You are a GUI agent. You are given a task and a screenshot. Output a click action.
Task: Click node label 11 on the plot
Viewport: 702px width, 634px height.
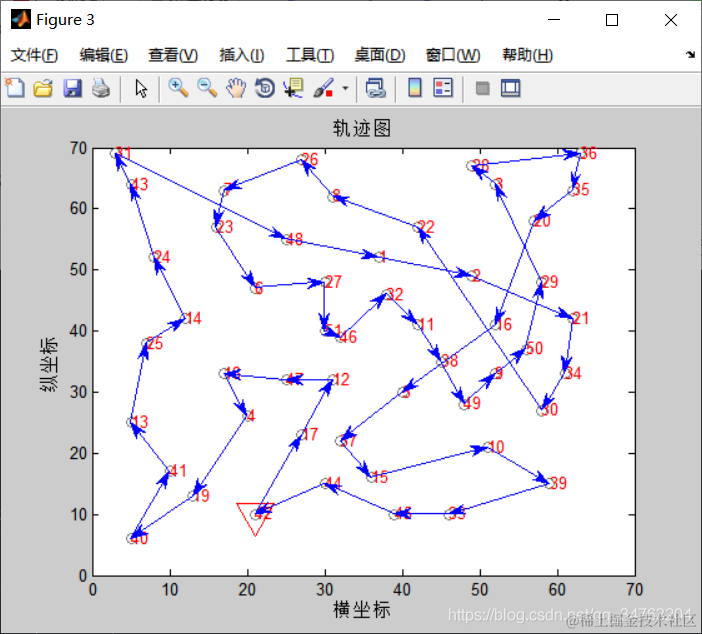click(425, 324)
